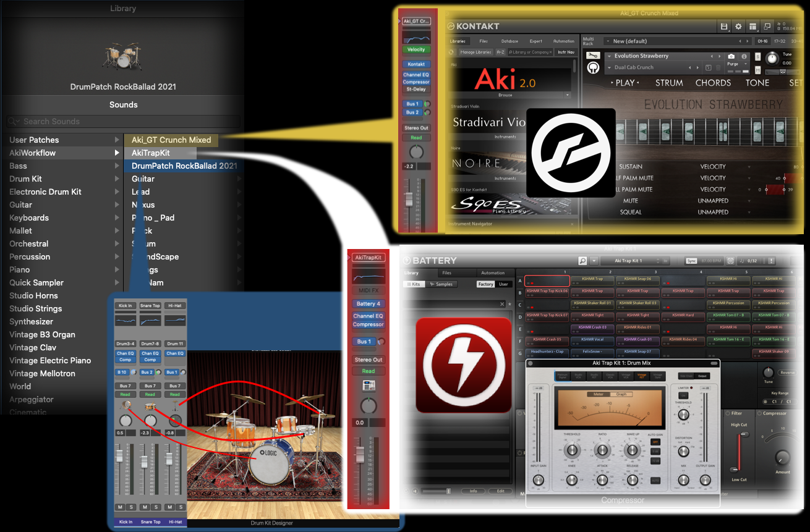Viewport: 810px width, 532px height.
Task: Click the Search Sounds field in Library
Action: [123, 122]
